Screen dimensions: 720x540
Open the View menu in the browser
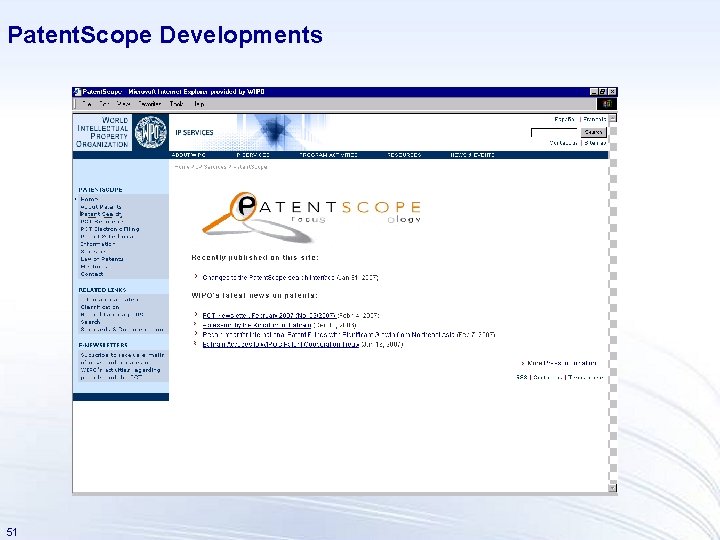124,104
